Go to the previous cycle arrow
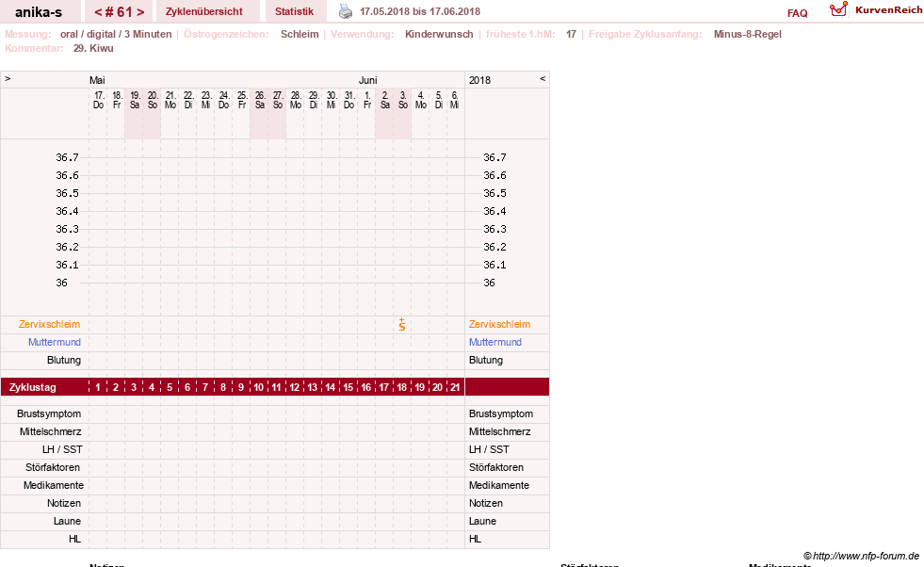This screenshot has height=567, width=924. 98,12
